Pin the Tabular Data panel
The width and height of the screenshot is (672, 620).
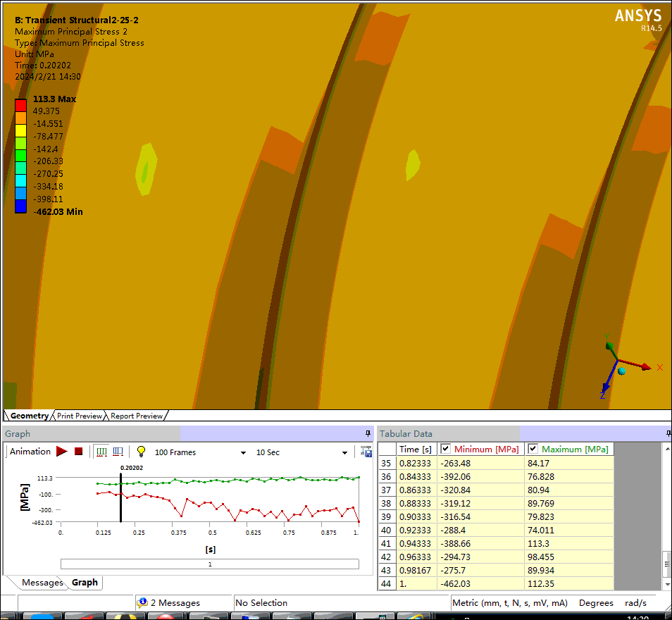[668, 433]
